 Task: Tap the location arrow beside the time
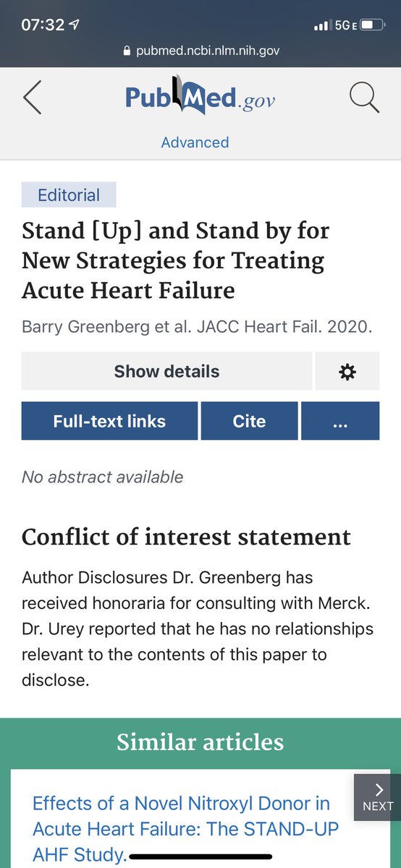pyautogui.click(x=75, y=25)
